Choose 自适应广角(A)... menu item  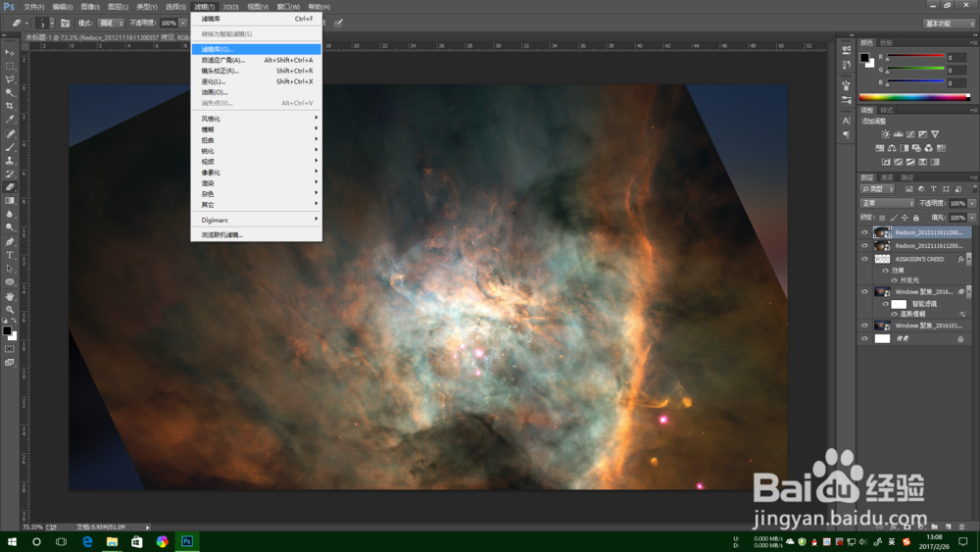pos(256,60)
